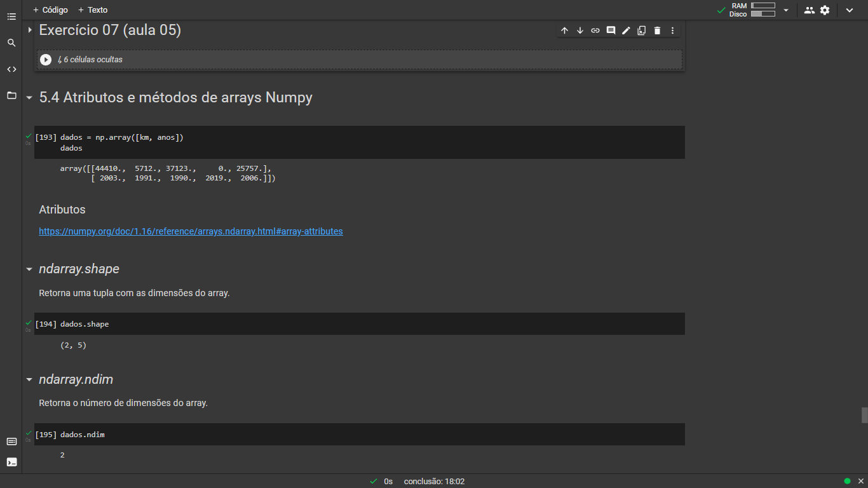Delete the cell with trash icon
868x488 pixels.
657,30
